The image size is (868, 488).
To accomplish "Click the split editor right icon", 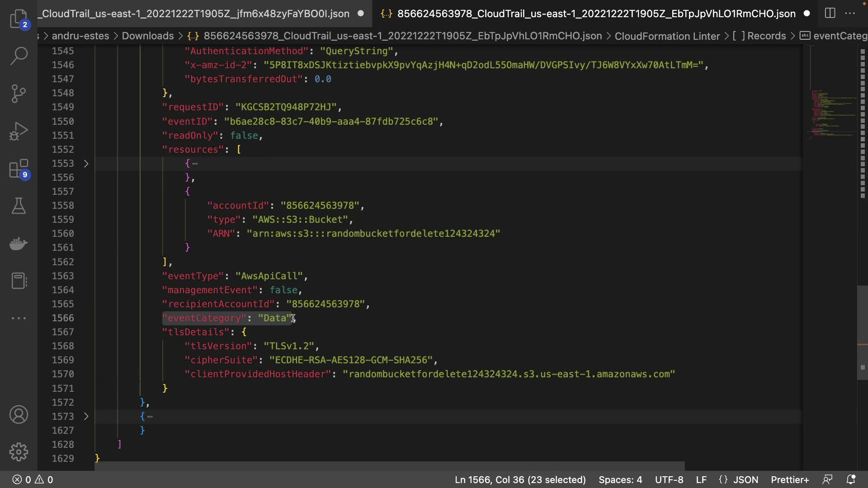I will pyautogui.click(x=830, y=13).
